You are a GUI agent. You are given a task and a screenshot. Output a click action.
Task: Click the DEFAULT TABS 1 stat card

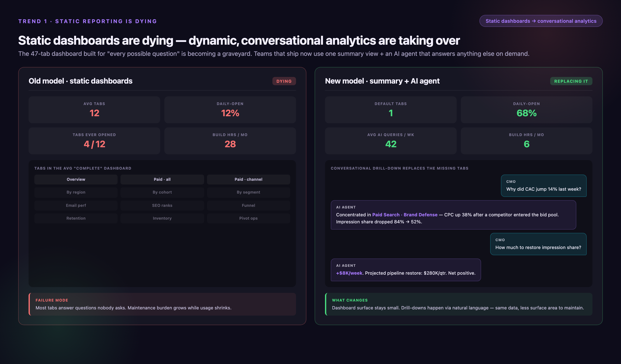(x=391, y=110)
